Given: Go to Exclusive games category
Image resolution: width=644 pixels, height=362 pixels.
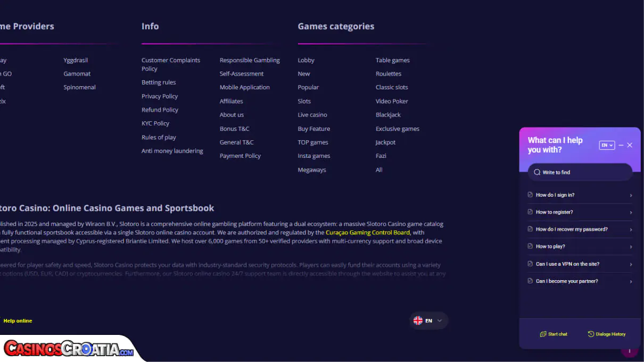Looking at the screenshot, I should pos(398,129).
